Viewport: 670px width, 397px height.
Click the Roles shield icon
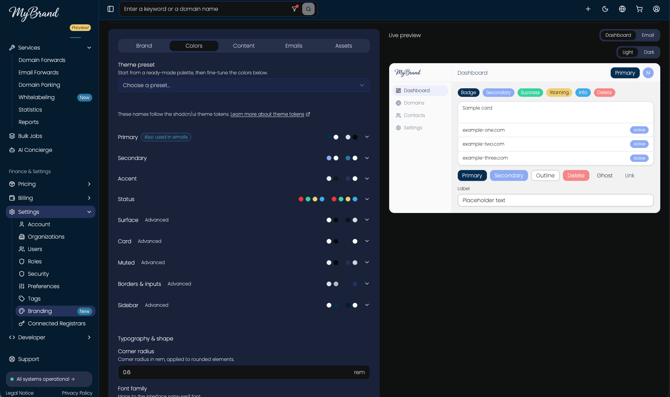[x=22, y=262]
